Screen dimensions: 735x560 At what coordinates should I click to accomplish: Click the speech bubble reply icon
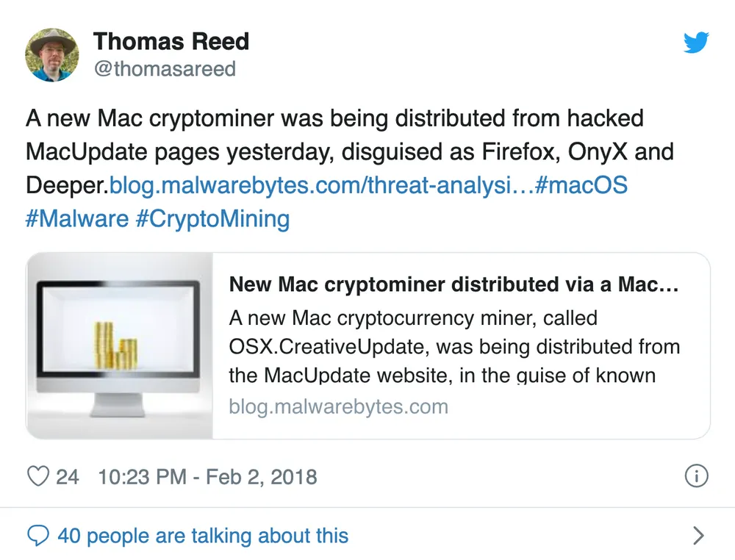[38, 535]
